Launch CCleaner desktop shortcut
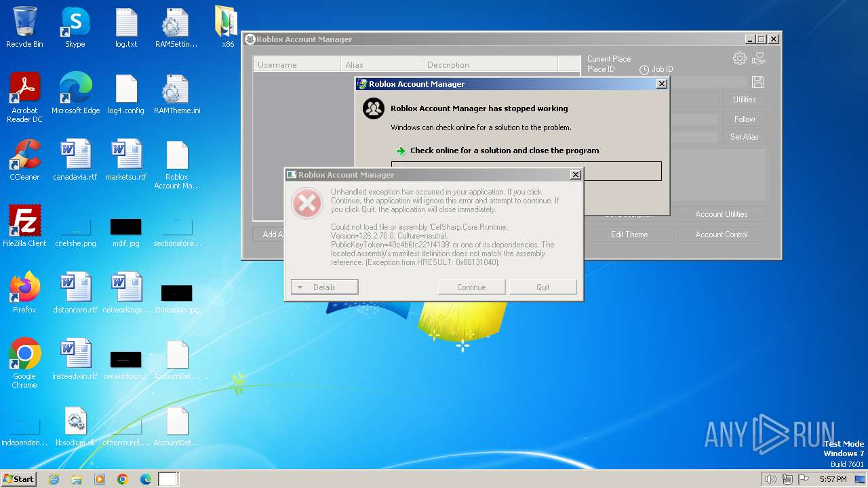 [24, 159]
